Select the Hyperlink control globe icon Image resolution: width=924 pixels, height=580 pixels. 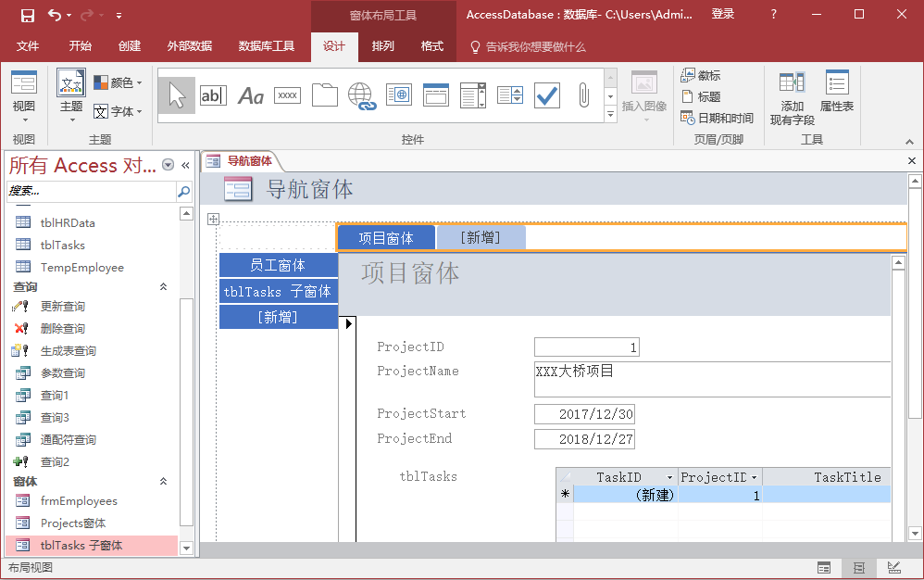point(361,95)
